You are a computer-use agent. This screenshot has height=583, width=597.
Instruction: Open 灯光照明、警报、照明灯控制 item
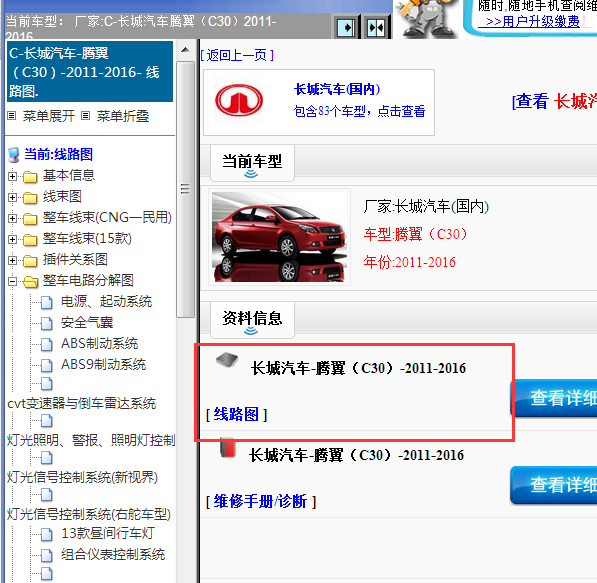point(91,441)
